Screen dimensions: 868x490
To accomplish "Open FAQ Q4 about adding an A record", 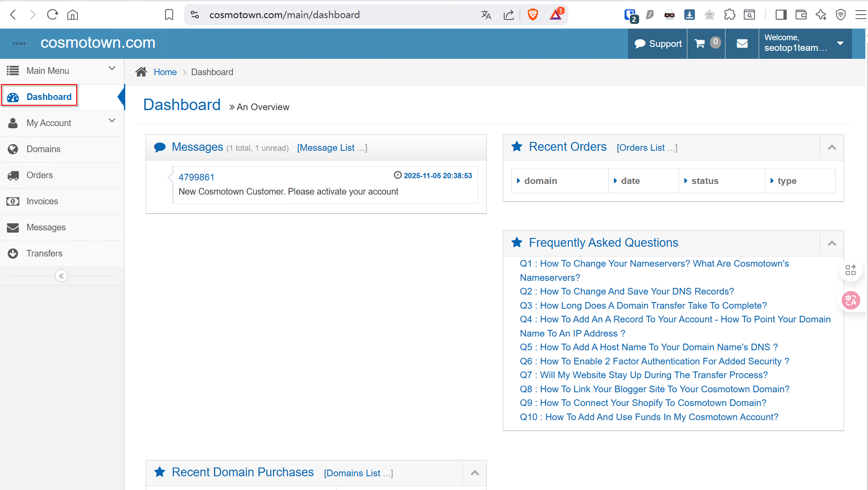I will pos(675,326).
